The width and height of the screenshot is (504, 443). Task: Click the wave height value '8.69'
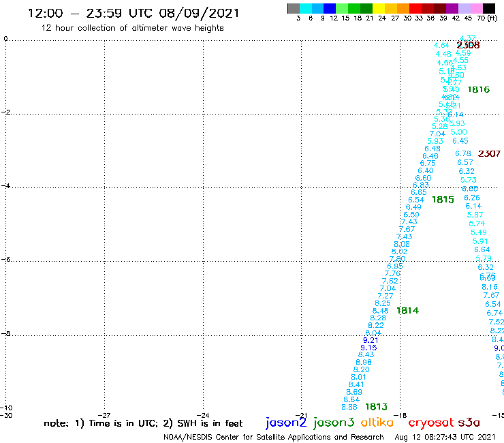point(354,392)
